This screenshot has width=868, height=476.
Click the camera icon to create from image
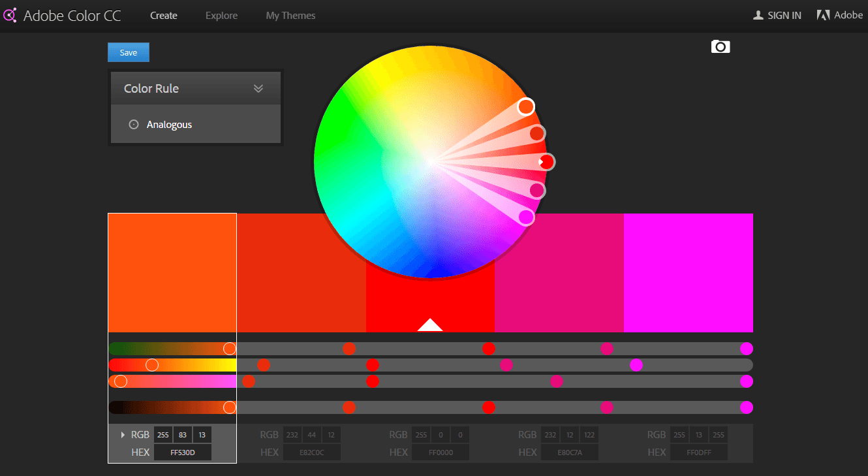721,46
